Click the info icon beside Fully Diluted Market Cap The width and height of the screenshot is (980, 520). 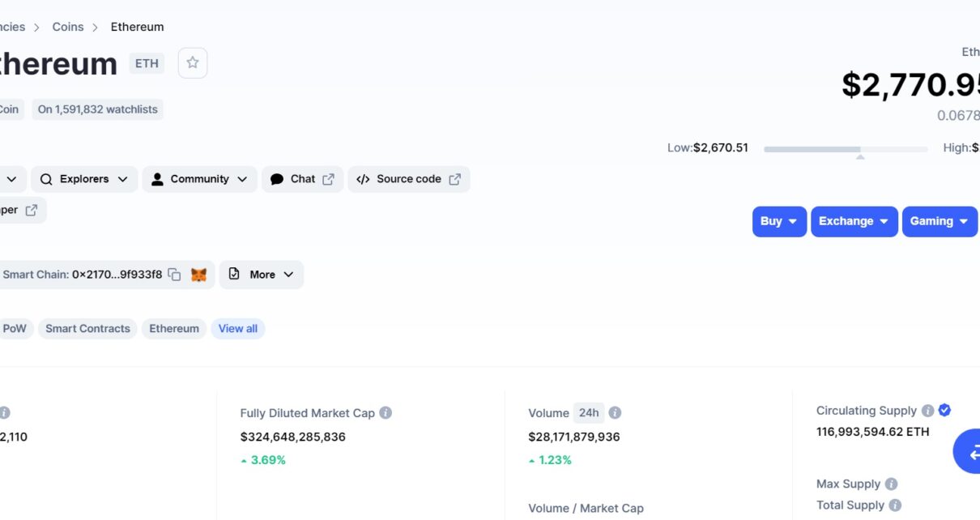click(386, 413)
